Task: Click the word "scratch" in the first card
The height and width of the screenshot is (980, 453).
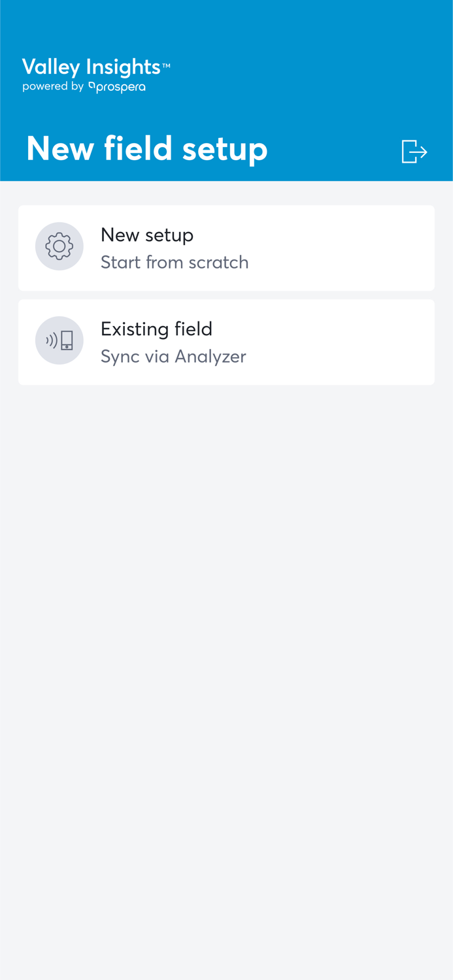Action: pyautogui.click(x=218, y=263)
